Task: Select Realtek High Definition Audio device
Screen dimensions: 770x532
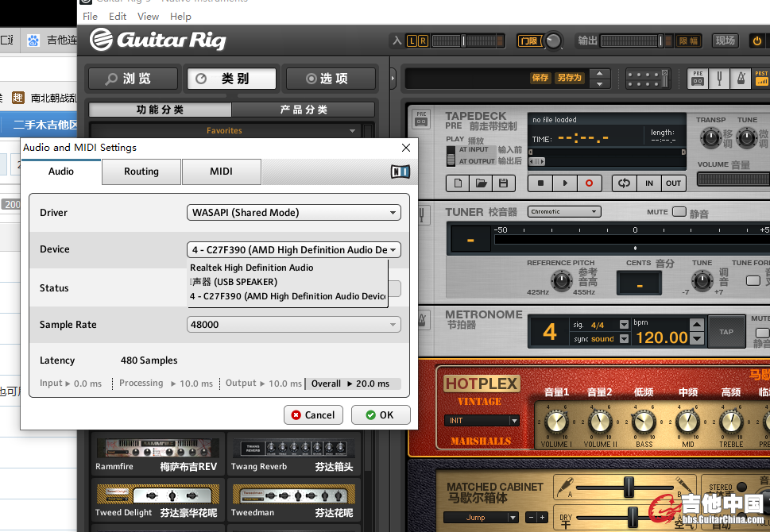Action: pos(252,268)
